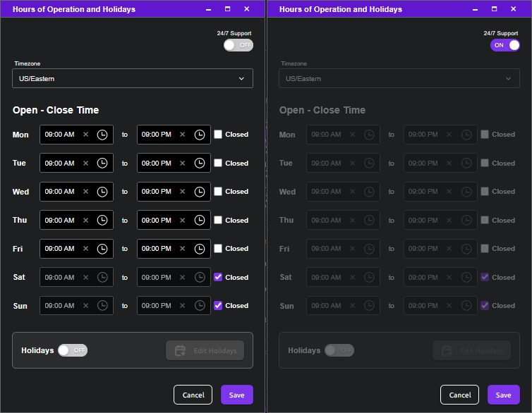Enable the Holidays toggle in left window
This screenshot has width=532, height=413.
pyautogui.click(x=73, y=350)
